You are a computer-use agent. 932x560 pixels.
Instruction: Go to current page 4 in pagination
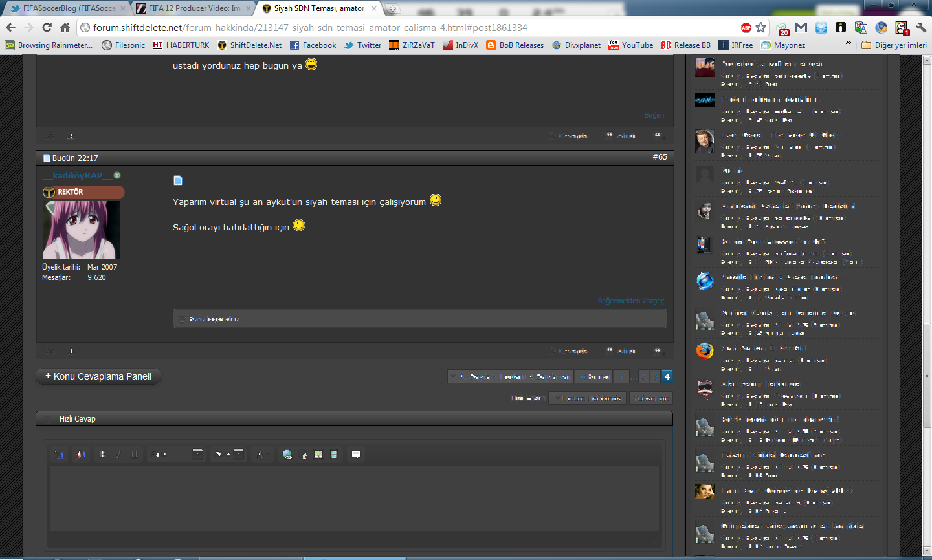point(667,376)
